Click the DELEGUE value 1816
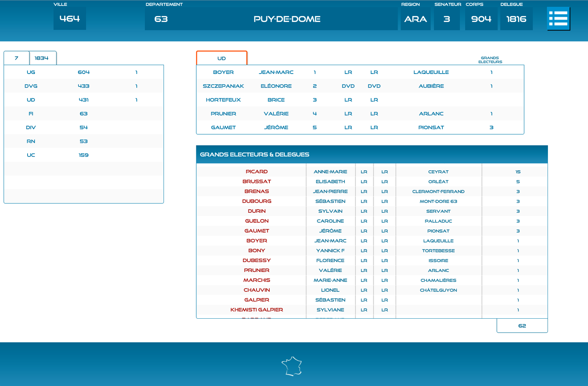 coord(516,19)
